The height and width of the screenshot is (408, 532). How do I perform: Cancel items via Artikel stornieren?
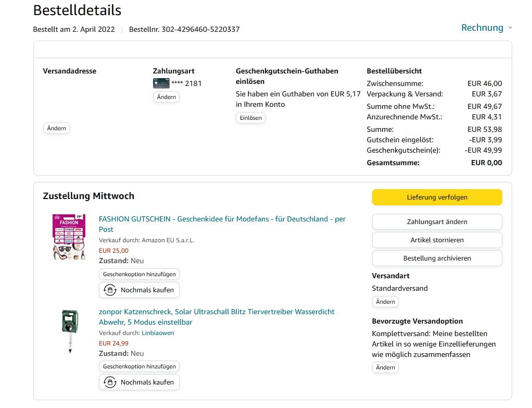(437, 240)
